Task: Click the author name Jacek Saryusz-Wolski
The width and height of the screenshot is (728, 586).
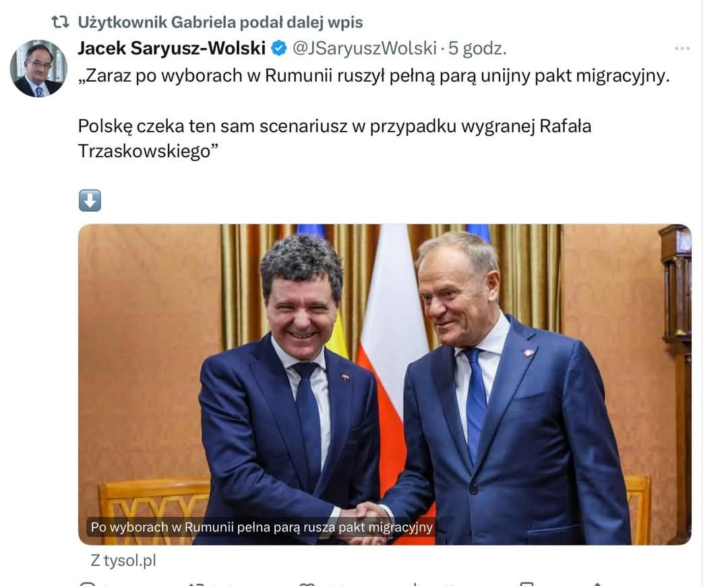Action: pos(171,48)
